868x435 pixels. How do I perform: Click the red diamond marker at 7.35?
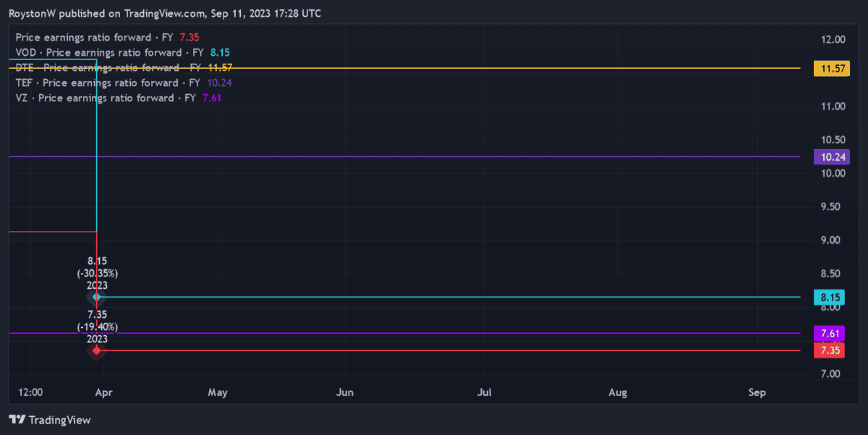(96, 351)
